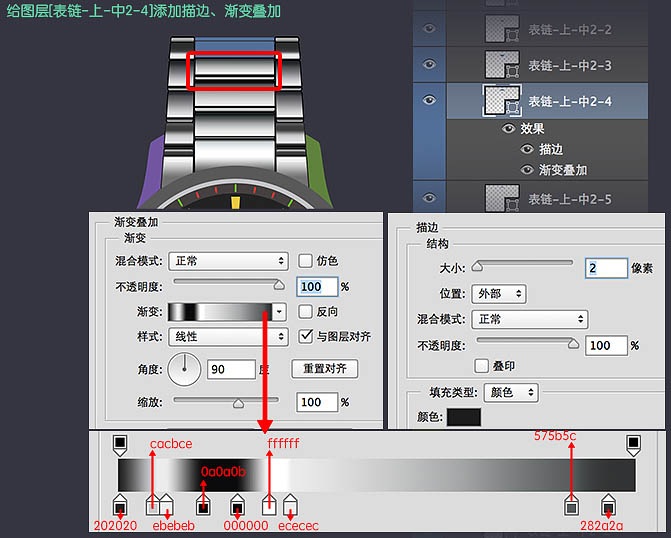Open the gradient preset picker arrow
This screenshot has height=538, width=671.
click(x=279, y=312)
